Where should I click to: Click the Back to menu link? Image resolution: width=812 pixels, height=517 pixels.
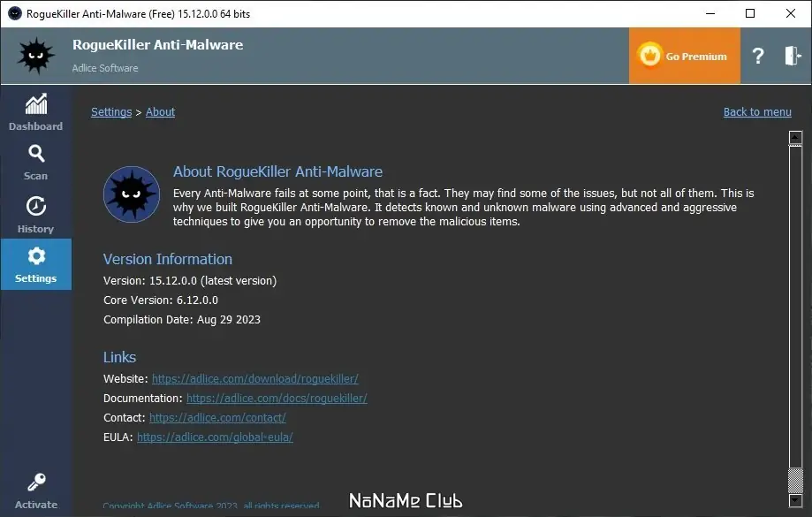(x=757, y=112)
